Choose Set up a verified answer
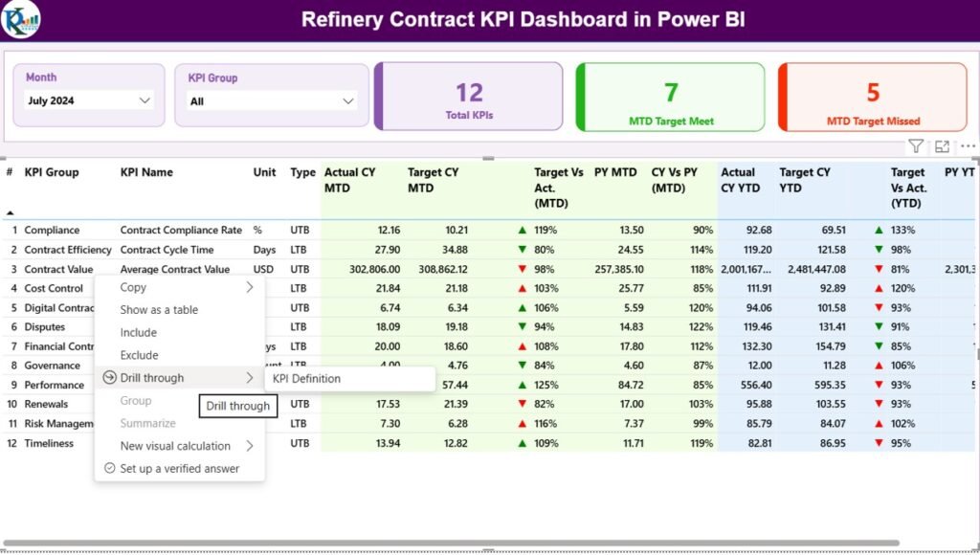 (179, 468)
